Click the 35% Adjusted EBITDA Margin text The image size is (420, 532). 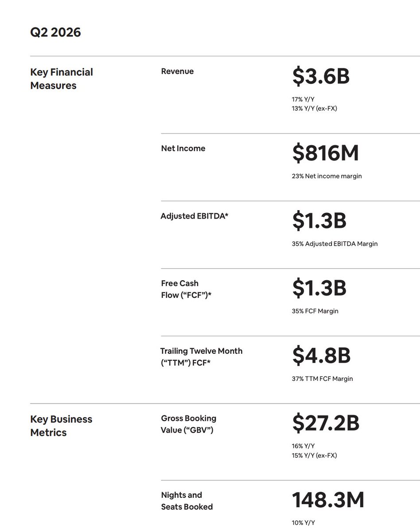point(334,244)
